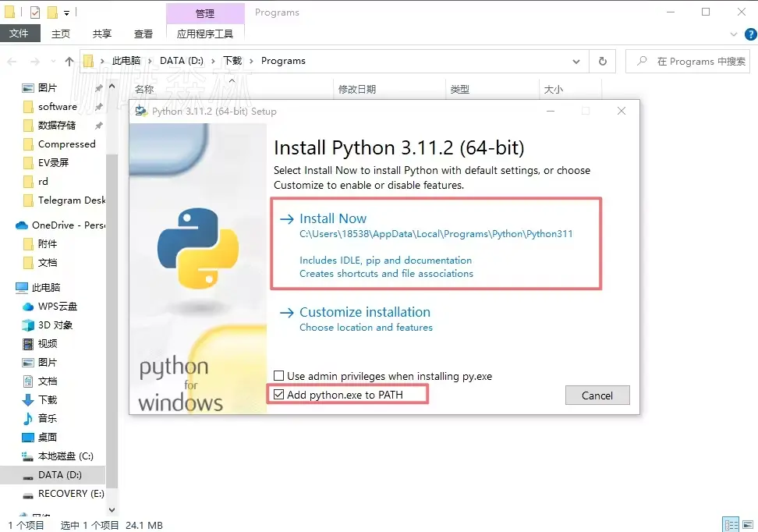Close the Python Setup dialog
The width and height of the screenshot is (758, 532).
[x=622, y=111]
